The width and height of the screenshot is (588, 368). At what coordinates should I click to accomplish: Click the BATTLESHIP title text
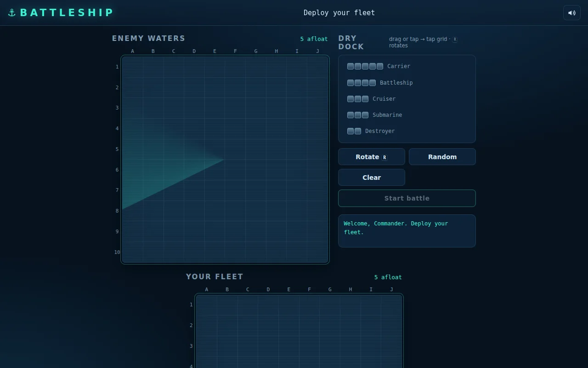point(67,13)
